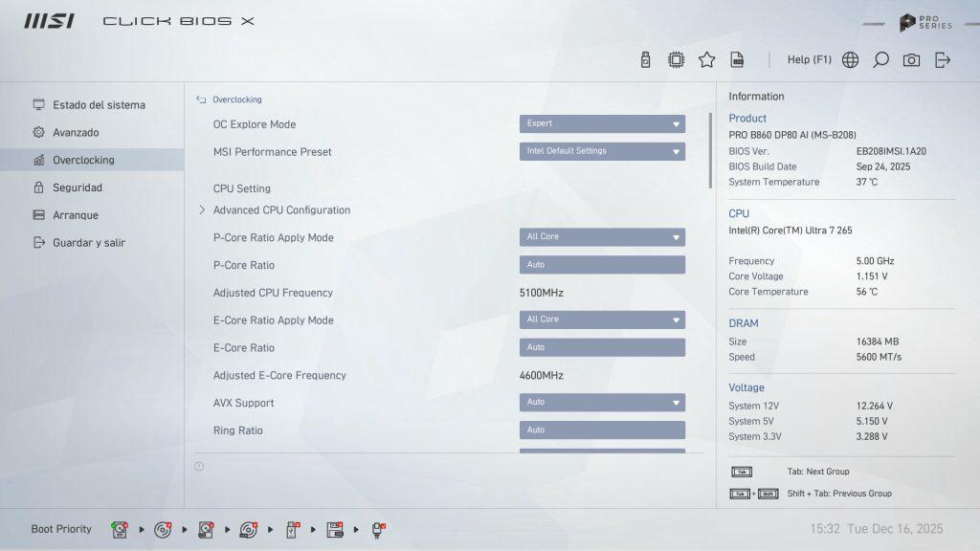The height and width of the screenshot is (551, 980).
Task: Click the System 12V 12.264 V reading
Action: 875,406
